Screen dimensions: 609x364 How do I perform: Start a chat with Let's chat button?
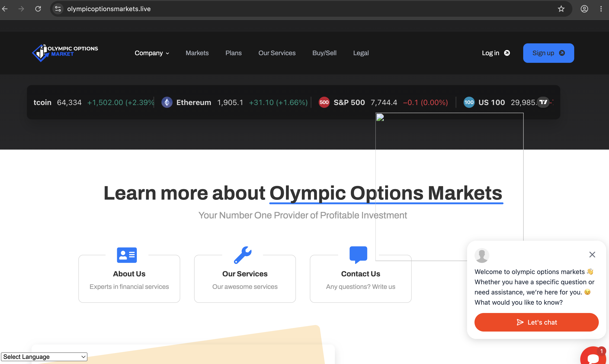point(536,322)
